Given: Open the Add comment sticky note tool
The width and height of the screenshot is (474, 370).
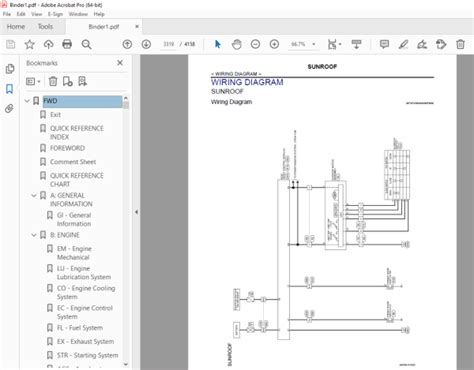Looking at the screenshot, I should click(384, 44).
